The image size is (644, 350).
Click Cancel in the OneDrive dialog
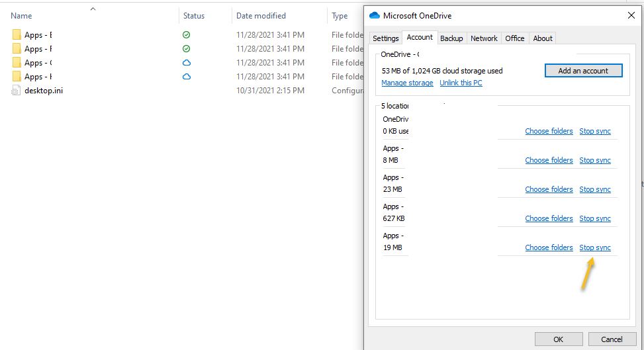pyautogui.click(x=612, y=339)
